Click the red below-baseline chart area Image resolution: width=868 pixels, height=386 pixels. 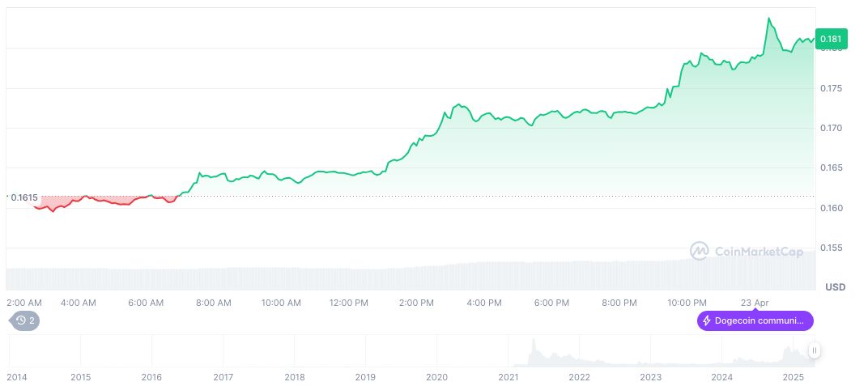(x=97, y=200)
